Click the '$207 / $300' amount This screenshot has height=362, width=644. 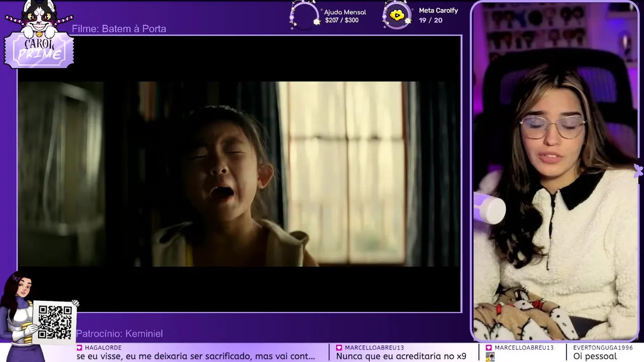[342, 21]
